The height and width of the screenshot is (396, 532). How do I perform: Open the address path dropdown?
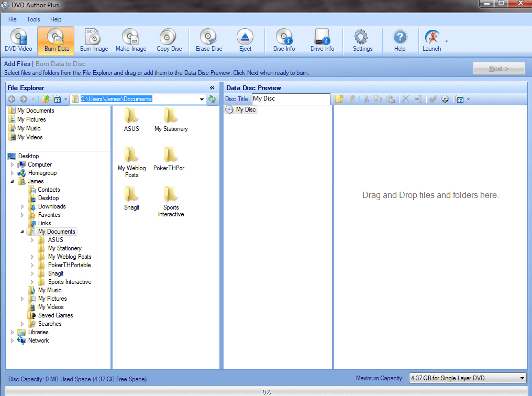point(202,99)
